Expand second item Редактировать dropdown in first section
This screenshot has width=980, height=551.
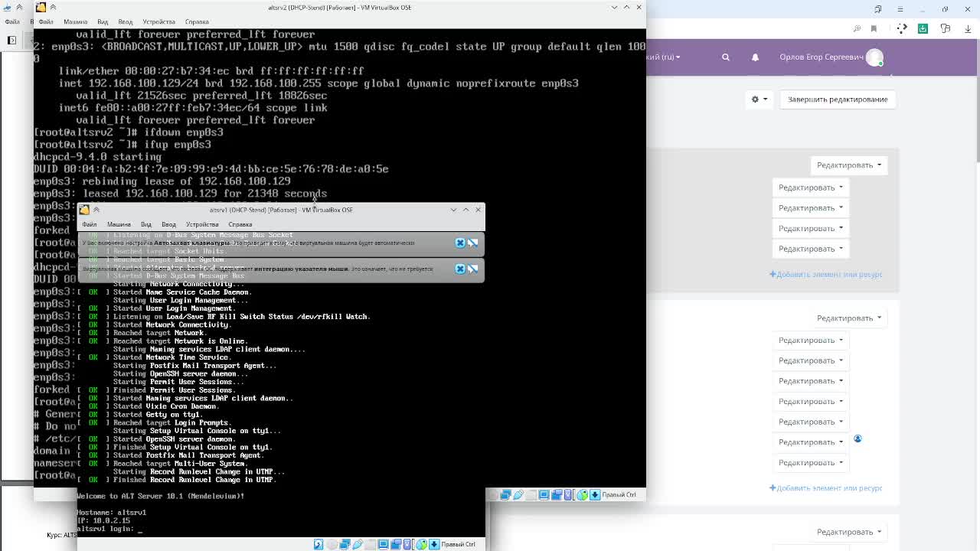pos(810,208)
